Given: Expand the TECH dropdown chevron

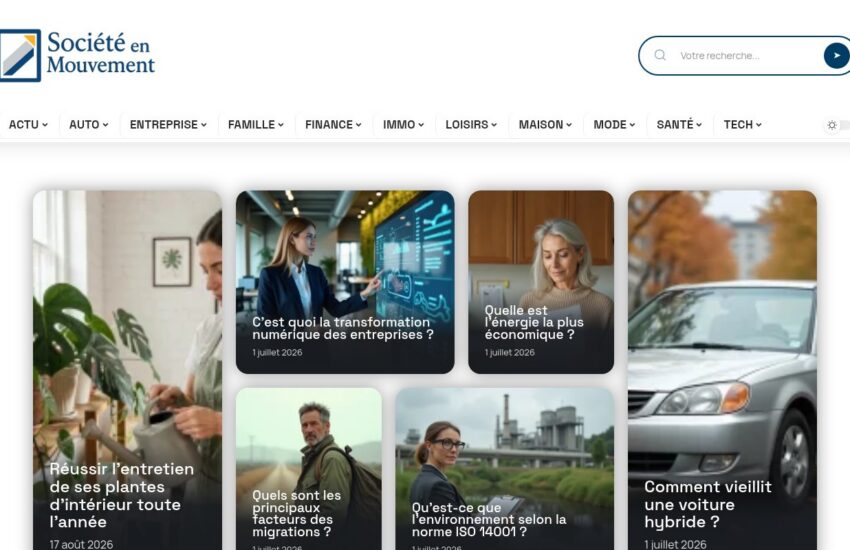Looking at the screenshot, I should tap(758, 125).
